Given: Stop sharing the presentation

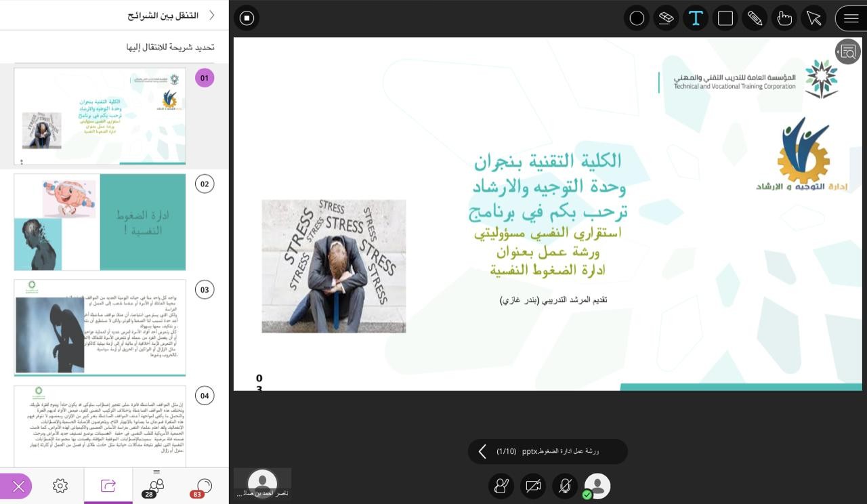Looking at the screenshot, I should (247, 18).
